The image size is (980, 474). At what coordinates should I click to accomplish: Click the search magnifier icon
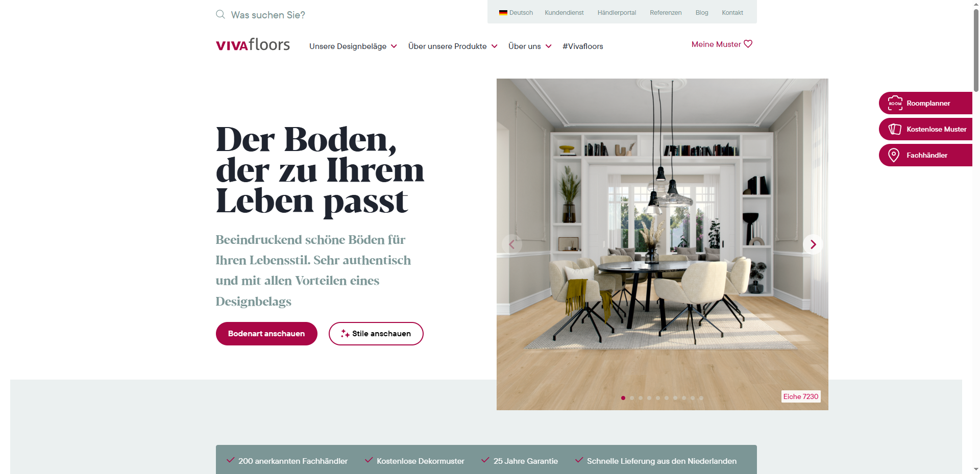[220, 14]
